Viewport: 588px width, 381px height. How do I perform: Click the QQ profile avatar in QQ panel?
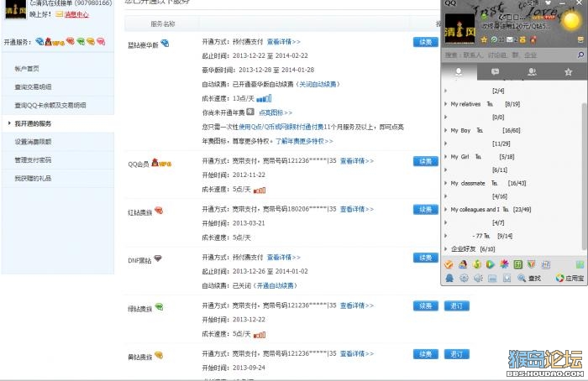point(459,29)
